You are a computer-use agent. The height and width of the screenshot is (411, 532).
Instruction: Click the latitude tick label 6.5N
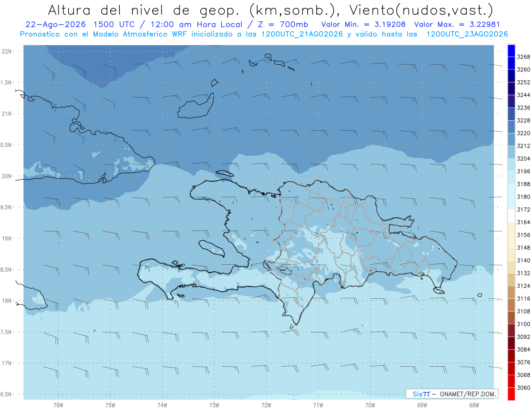(7, 394)
